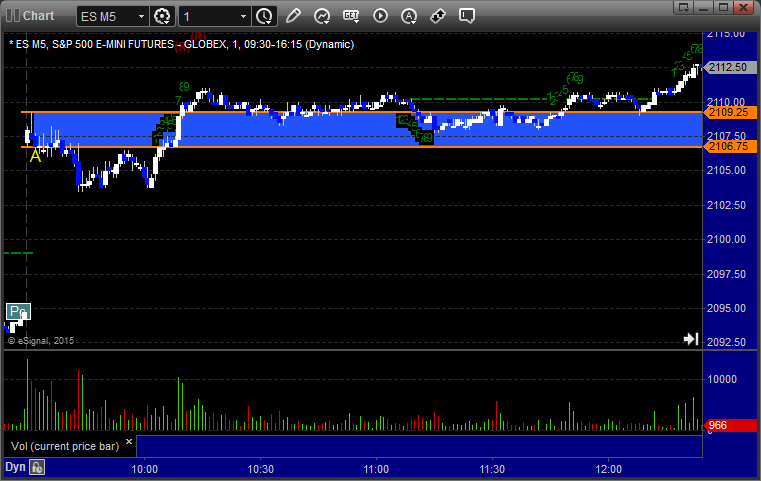Click the Pc marker on the chart
Image resolution: width=761 pixels, height=481 pixels.
click(x=18, y=311)
